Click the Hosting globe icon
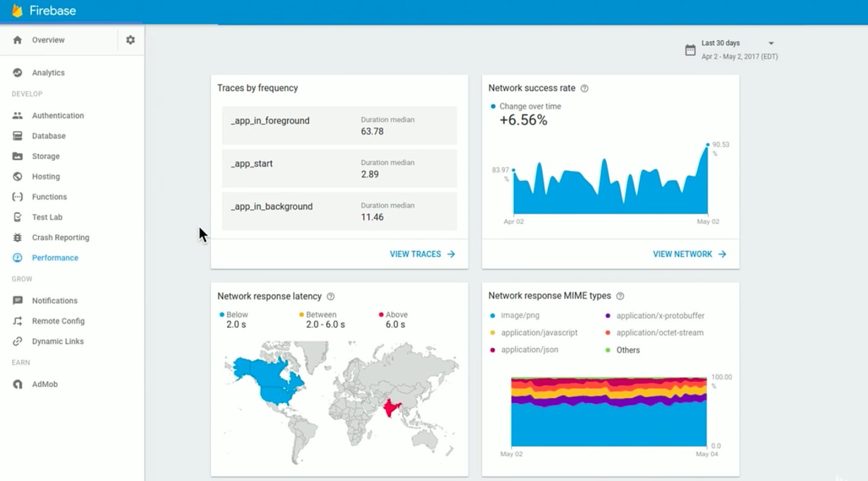Screen dimensions: 868x481 click(17, 177)
